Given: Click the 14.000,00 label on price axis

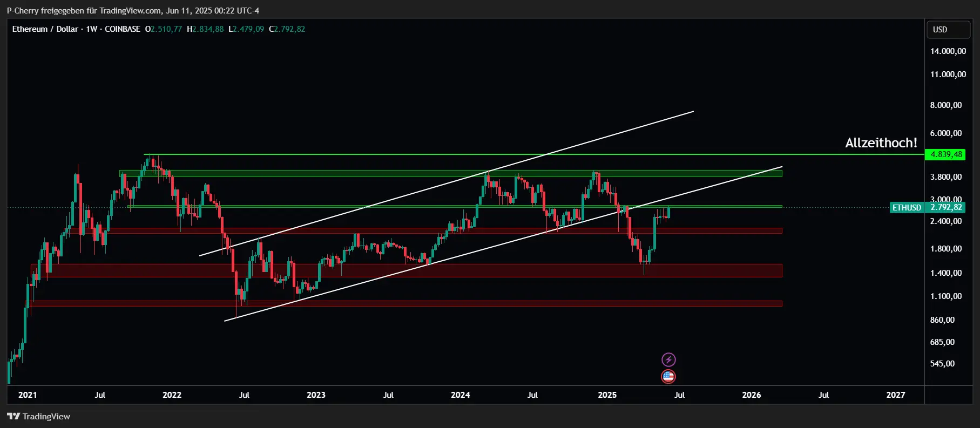Looking at the screenshot, I should coord(948,51).
